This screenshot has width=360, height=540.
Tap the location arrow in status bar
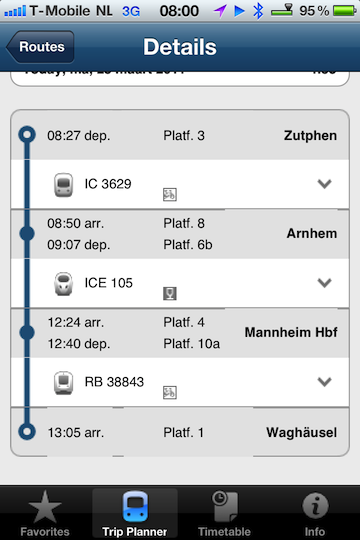[220, 11]
